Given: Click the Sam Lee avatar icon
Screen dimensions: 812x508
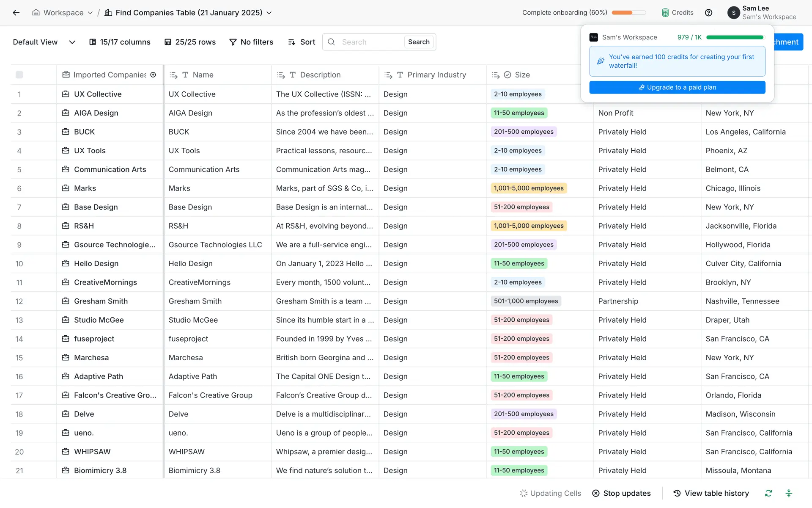Looking at the screenshot, I should pyautogui.click(x=733, y=13).
